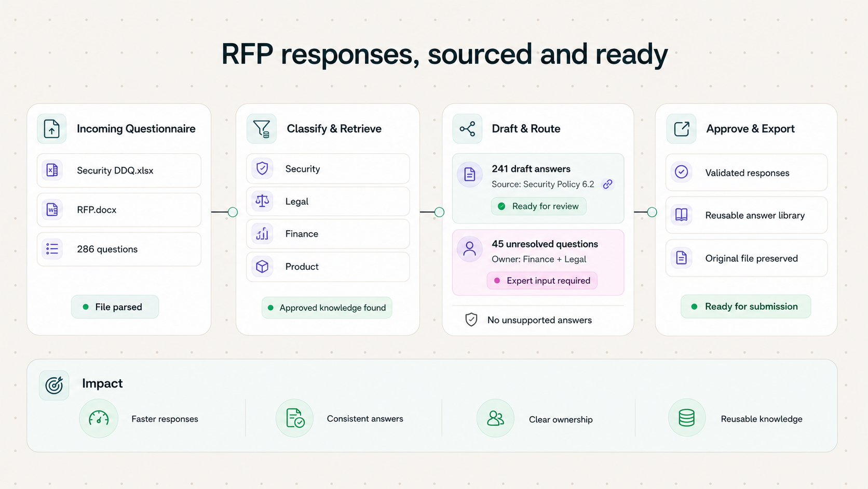Click the target icon beside Impact

point(54,385)
